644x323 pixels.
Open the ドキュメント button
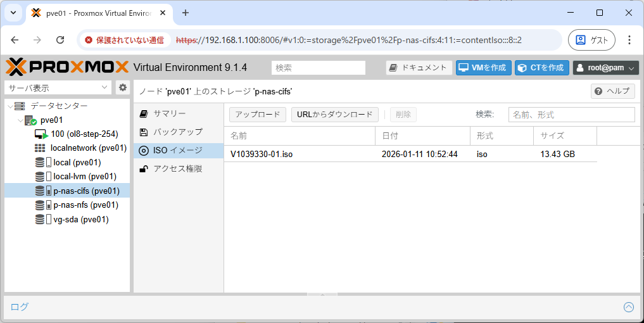point(419,68)
